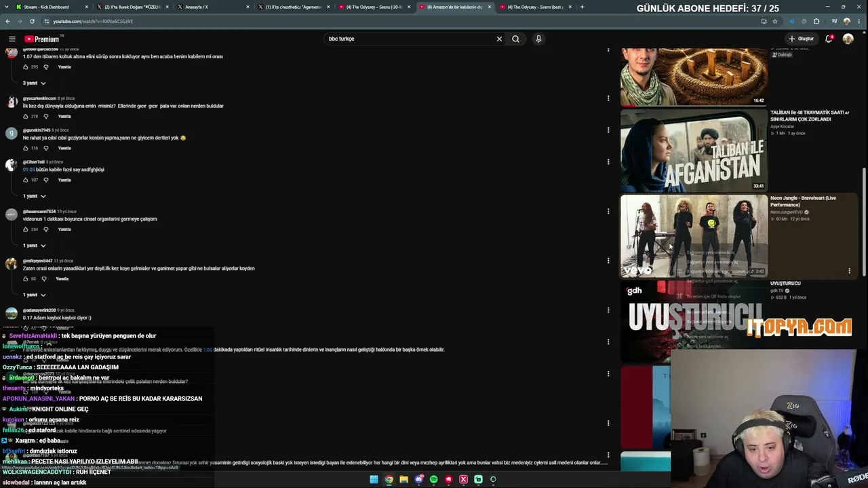Click the address bar URL youtube.com/watch
This screenshot has height=488, width=868.
click(x=94, y=21)
